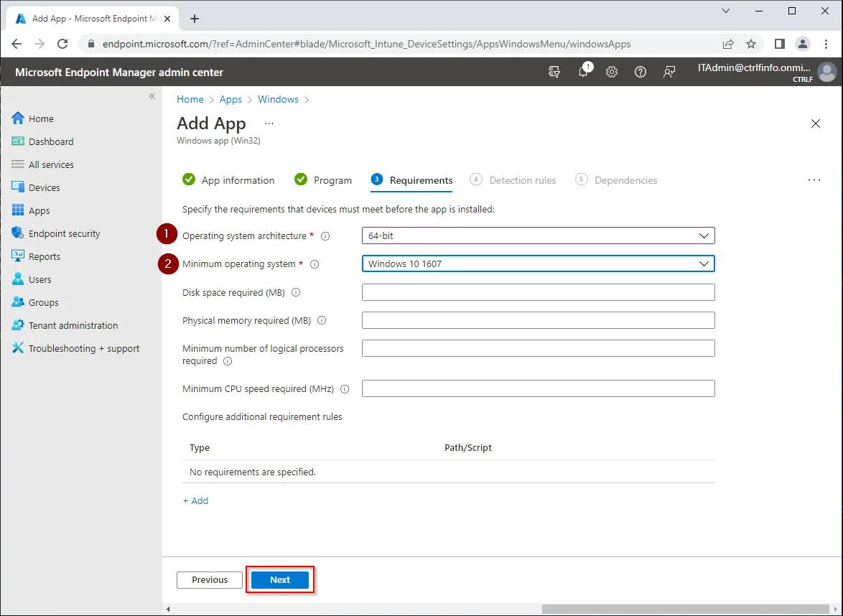Show info for Operating system architecture

click(325, 236)
